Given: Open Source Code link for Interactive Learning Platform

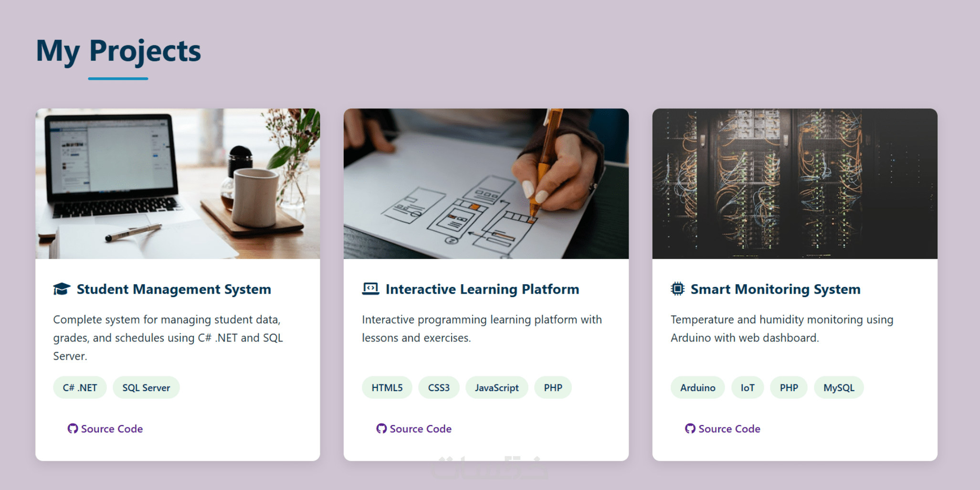Looking at the screenshot, I should (421, 429).
